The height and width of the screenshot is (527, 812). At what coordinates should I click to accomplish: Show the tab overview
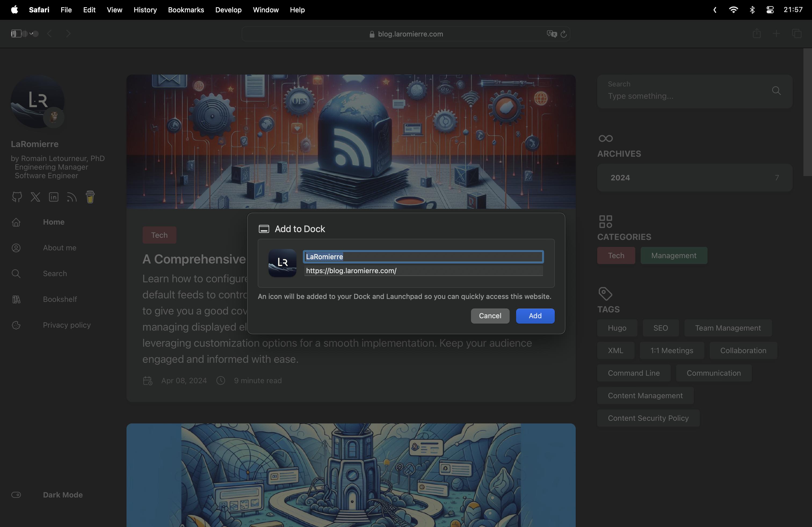pyautogui.click(x=797, y=33)
